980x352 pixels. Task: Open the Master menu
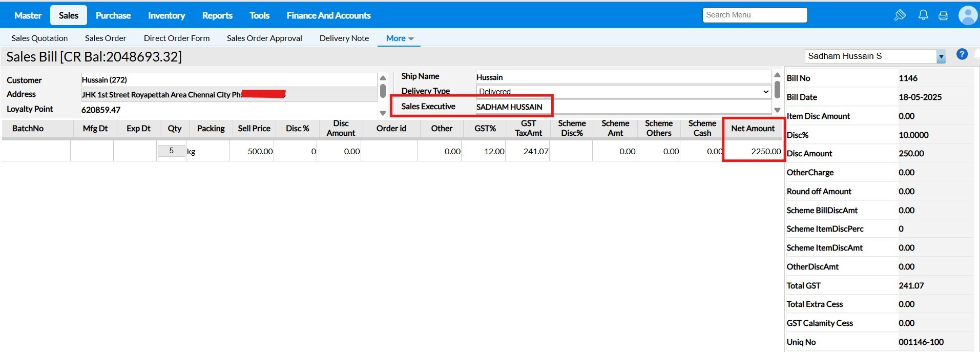28,15
